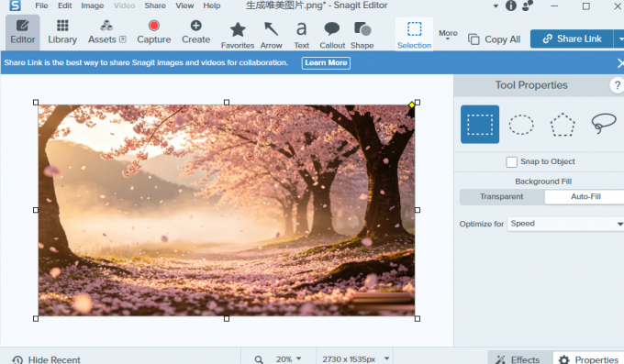
Task: Open the Share menu
Action: [x=155, y=6]
